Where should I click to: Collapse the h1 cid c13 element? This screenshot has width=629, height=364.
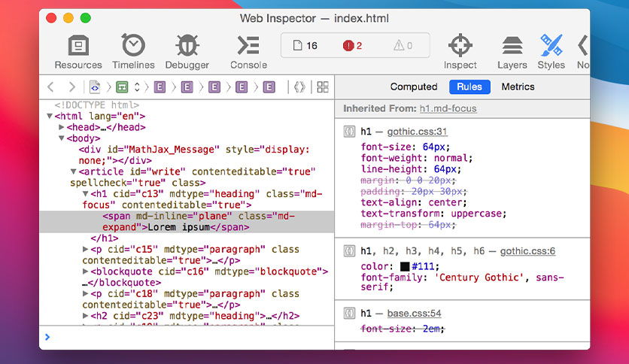(x=86, y=193)
